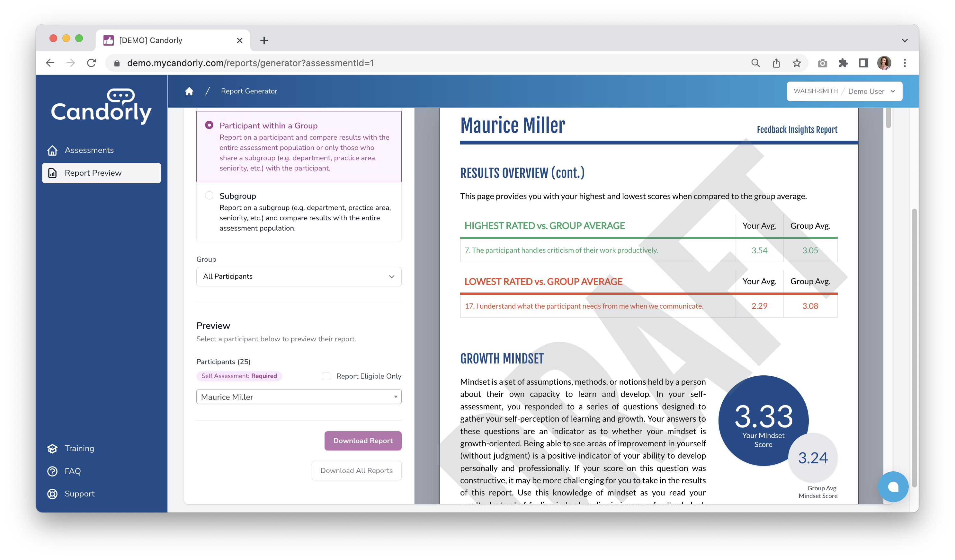Bookmark page with star icon
The image size is (955, 560).
click(797, 63)
